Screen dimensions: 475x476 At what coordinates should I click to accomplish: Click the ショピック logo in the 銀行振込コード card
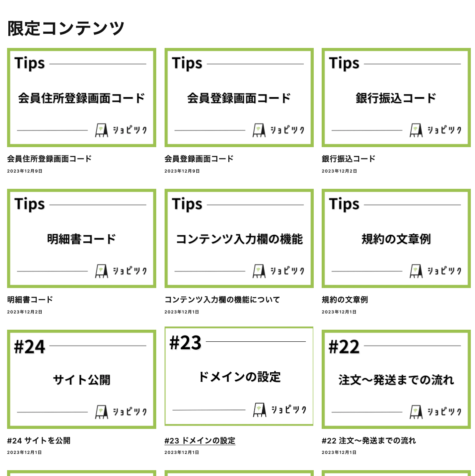435,130
